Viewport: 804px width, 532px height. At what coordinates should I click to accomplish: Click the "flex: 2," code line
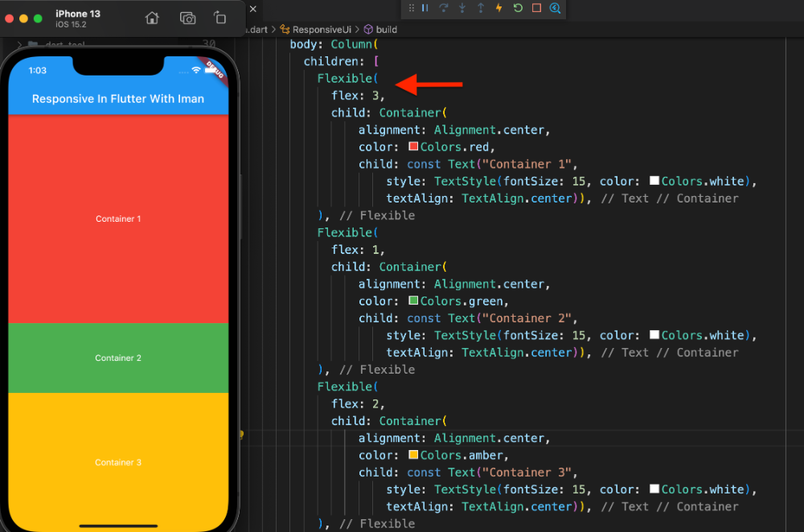[x=358, y=404]
